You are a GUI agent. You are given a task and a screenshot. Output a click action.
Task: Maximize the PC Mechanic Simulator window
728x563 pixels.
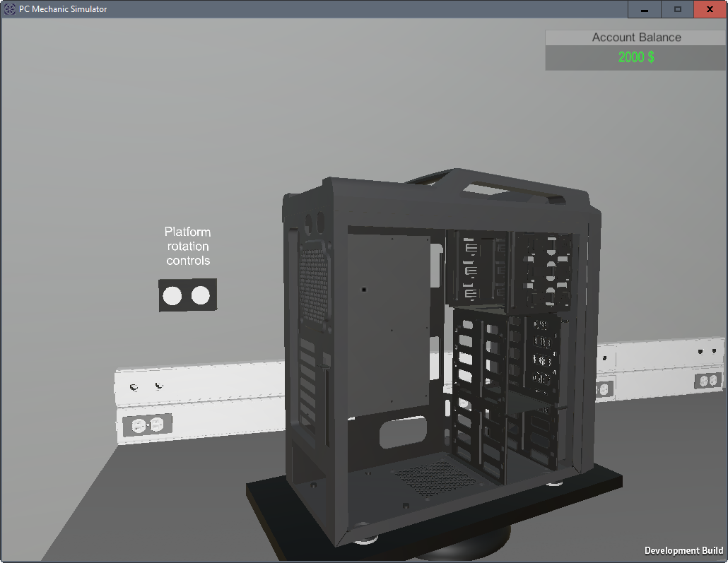[677, 9]
